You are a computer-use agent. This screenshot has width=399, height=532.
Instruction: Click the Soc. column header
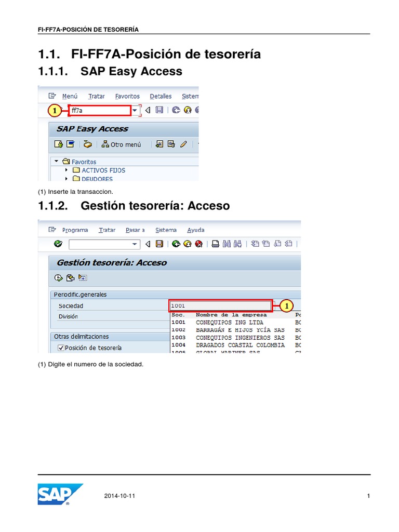(178, 315)
